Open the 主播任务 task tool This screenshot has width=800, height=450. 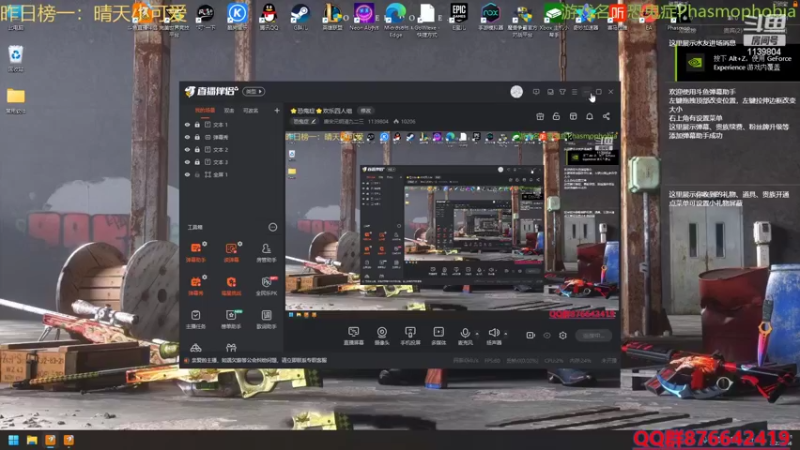coord(196,319)
